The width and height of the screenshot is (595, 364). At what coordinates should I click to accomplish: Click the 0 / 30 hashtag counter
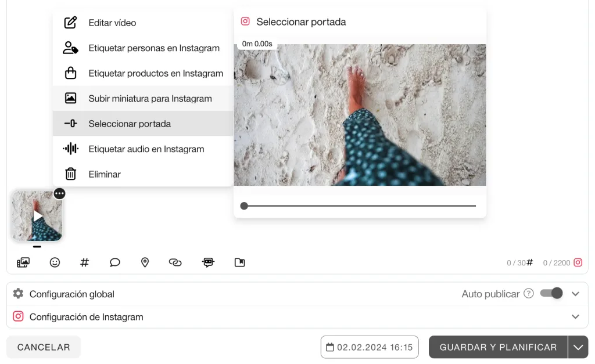coord(516,263)
